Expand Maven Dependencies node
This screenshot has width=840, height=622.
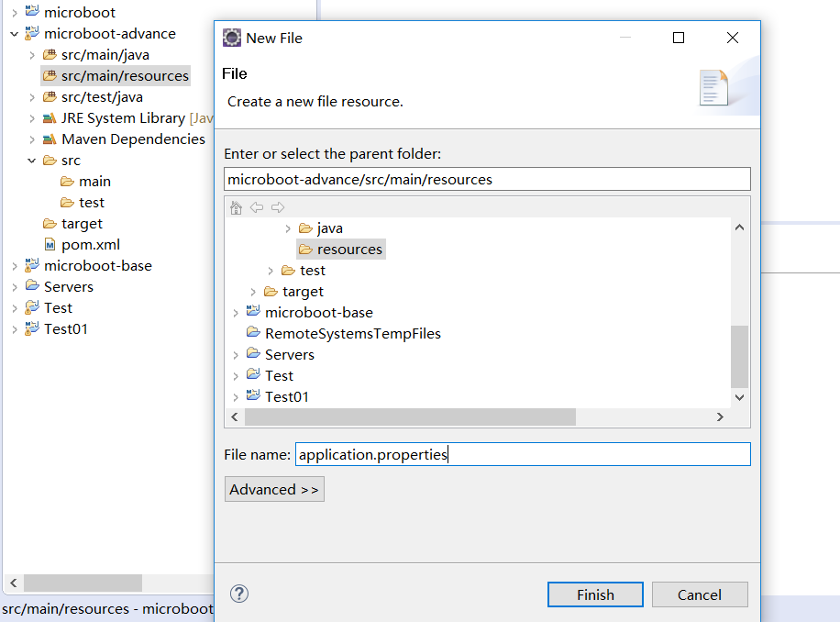[31, 139]
